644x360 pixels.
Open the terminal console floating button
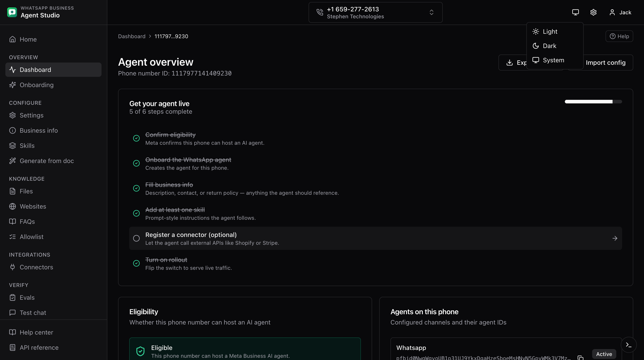click(x=629, y=345)
